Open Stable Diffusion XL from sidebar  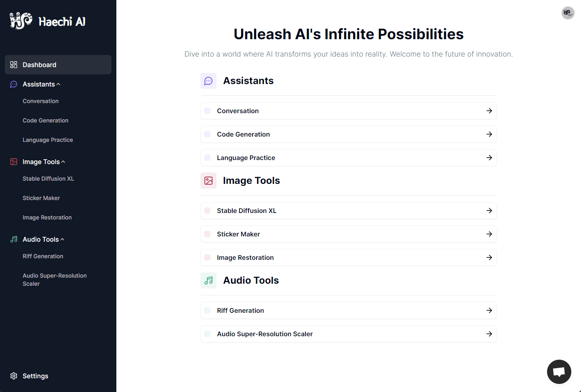[x=48, y=179]
